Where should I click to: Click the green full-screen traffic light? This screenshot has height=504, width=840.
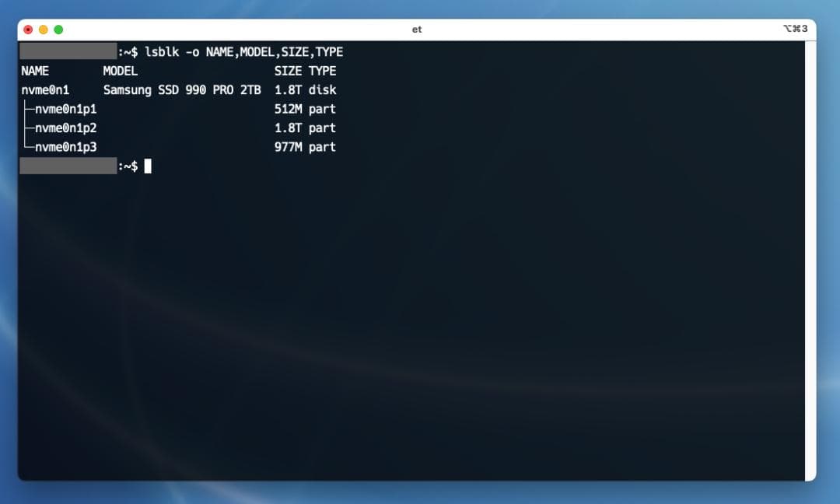pos(58,29)
